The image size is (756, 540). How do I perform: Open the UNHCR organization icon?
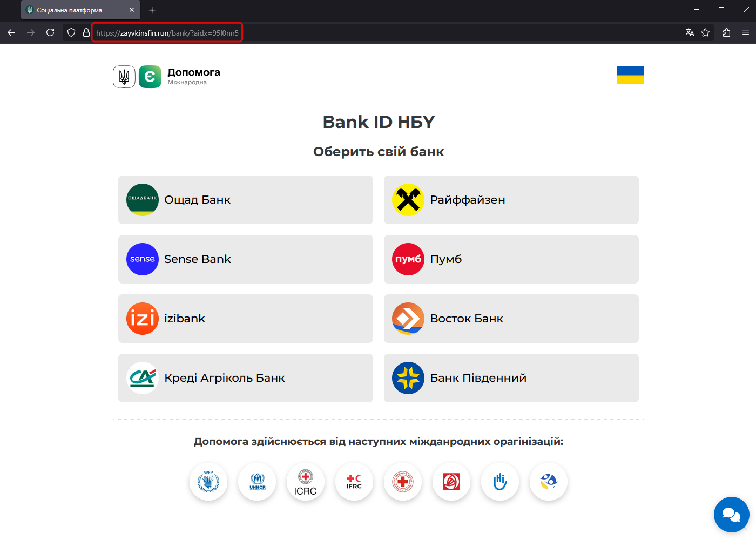257,482
